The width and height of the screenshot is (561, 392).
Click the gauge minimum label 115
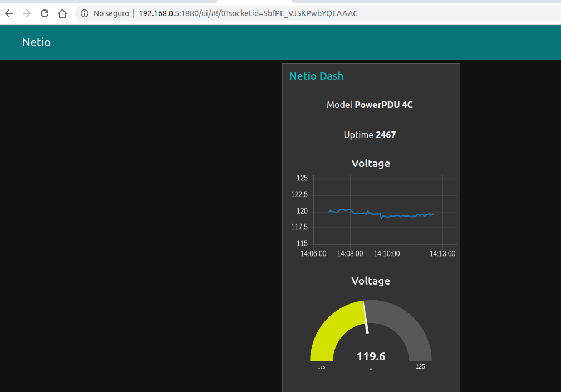[x=321, y=367]
